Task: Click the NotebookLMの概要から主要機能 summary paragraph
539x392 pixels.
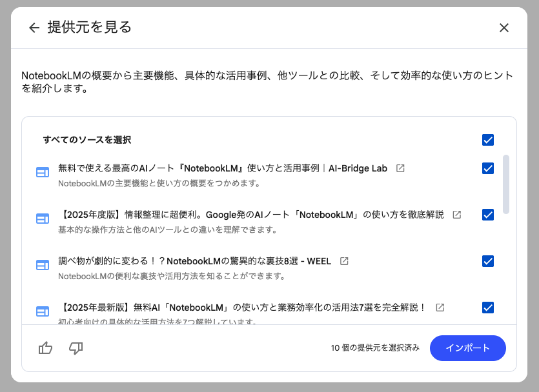Action: [267, 82]
